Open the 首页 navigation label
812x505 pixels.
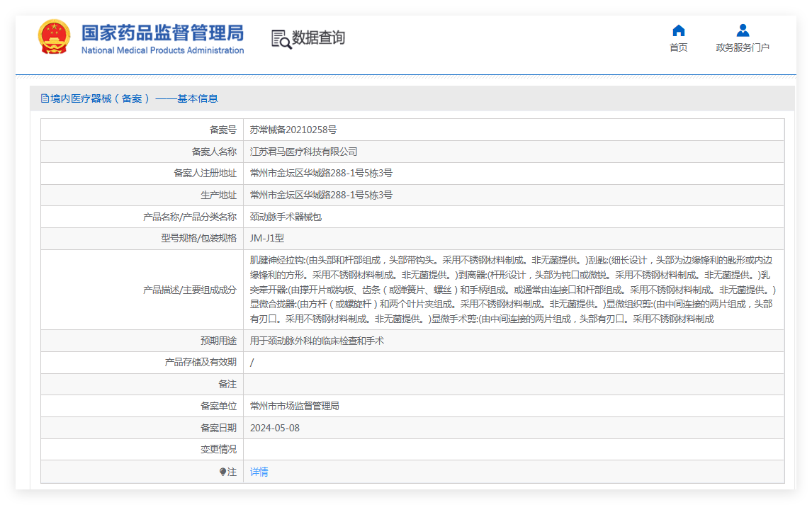coord(678,47)
